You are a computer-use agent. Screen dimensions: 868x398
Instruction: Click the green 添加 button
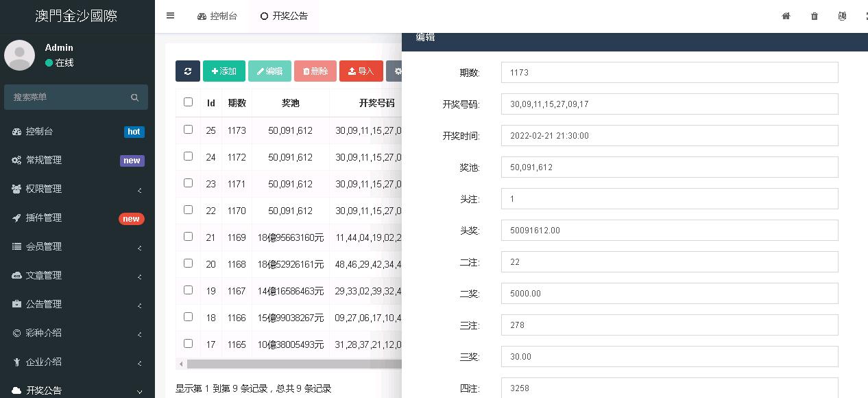[224, 71]
